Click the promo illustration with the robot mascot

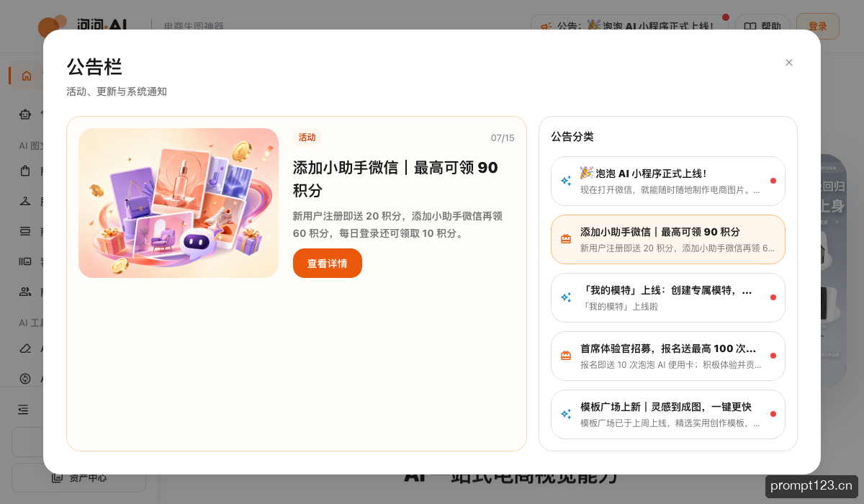pyautogui.click(x=179, y=203)
